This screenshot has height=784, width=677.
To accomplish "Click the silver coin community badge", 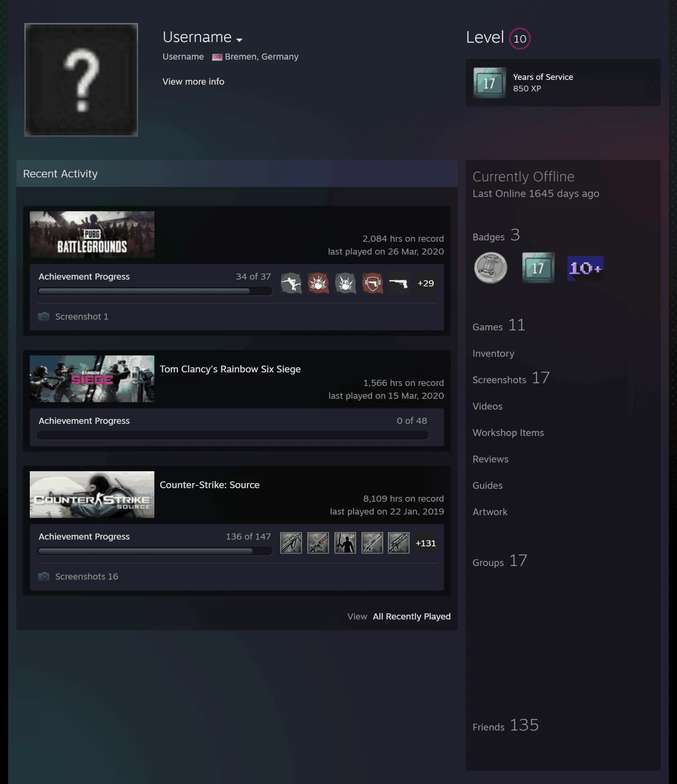I will click(490, 268).
